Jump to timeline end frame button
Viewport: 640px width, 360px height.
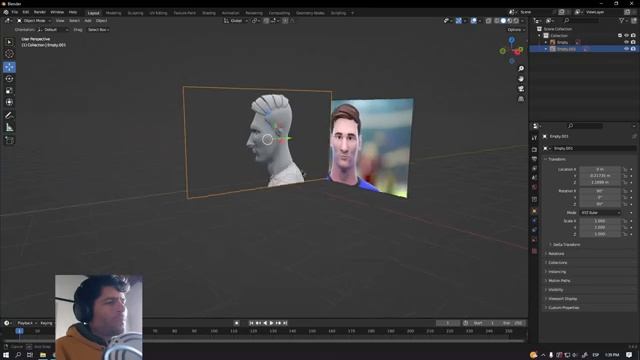(285, 323)
